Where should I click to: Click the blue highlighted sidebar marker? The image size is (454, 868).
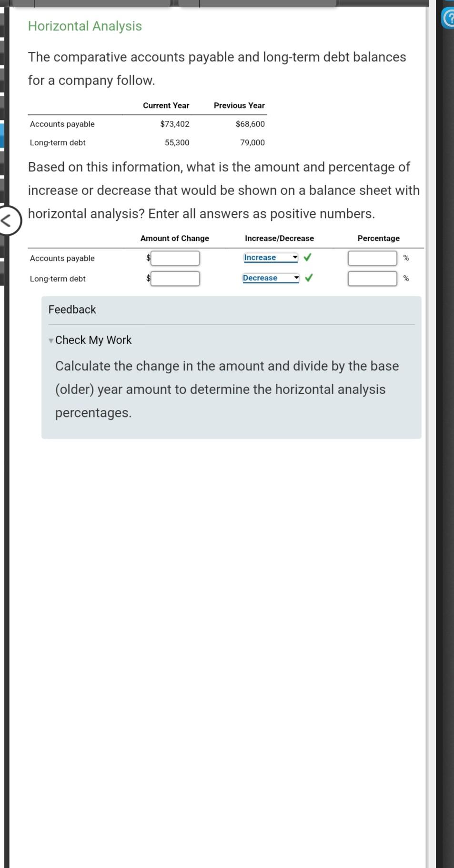(x=2, y=136)
